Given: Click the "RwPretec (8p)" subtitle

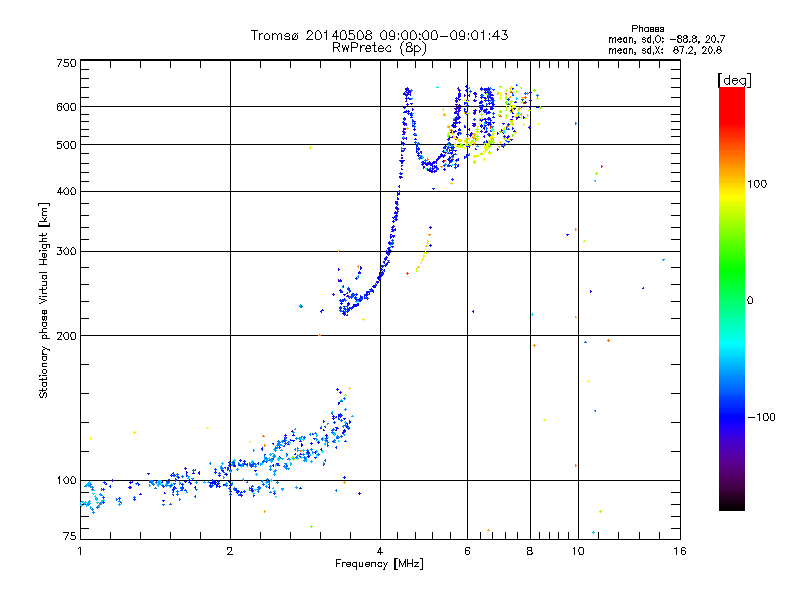Looking at the screenshot, I should [379, 48].
